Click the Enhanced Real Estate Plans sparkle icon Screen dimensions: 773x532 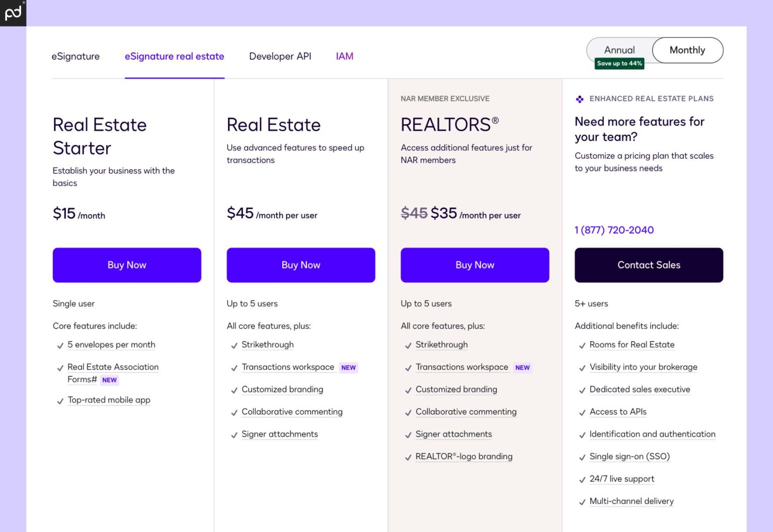pos(580,99)
